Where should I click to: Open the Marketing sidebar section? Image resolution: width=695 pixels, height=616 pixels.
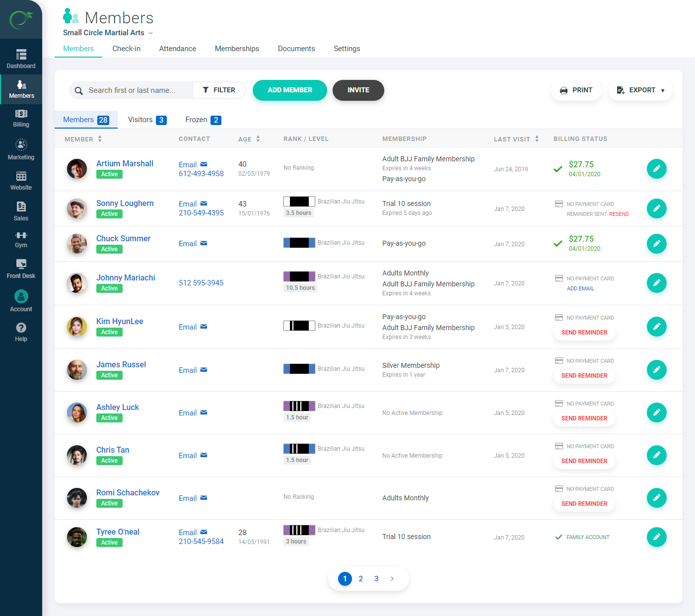tap(21, 150)
